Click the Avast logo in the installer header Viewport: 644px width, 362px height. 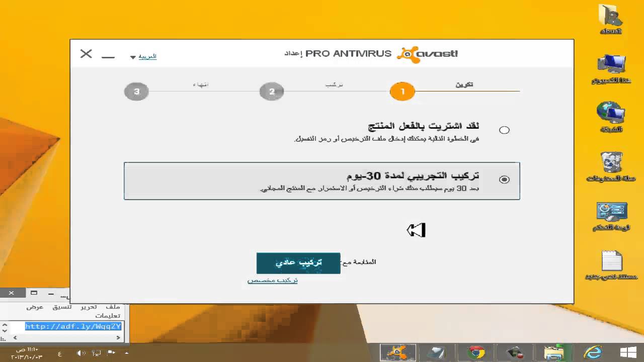pyautogui.click(x=427, y=54)
